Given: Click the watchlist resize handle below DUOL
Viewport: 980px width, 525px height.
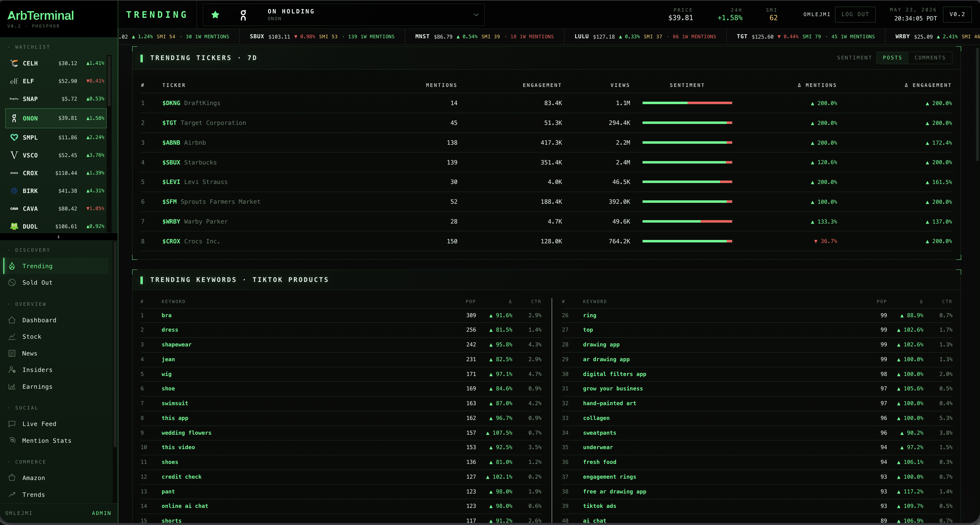Looking at the screenshot, I should click(59, 237).
